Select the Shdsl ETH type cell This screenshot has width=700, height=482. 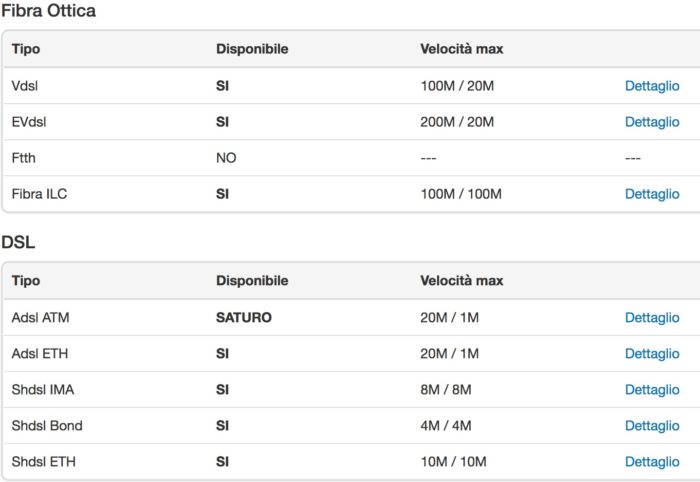coord(44,461)
